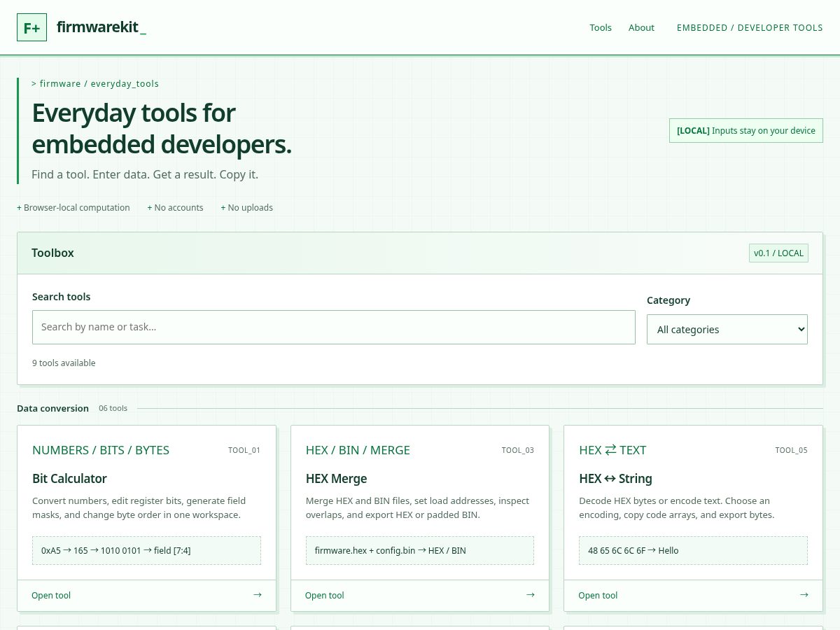Viewport: 840px width, 630px height.
Task: Open the About menu item
Action: coord(641,27)
